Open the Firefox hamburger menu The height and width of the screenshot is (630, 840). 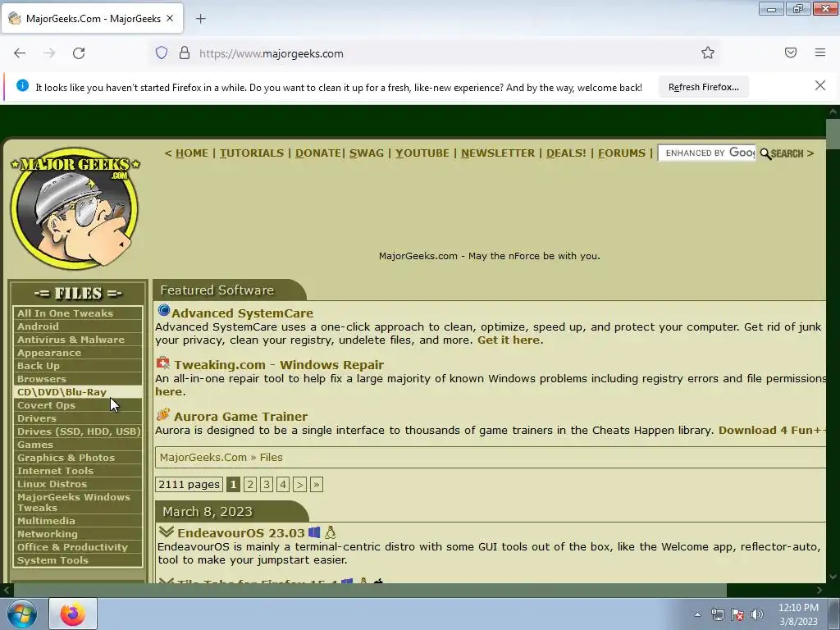(x=820, y=52)
